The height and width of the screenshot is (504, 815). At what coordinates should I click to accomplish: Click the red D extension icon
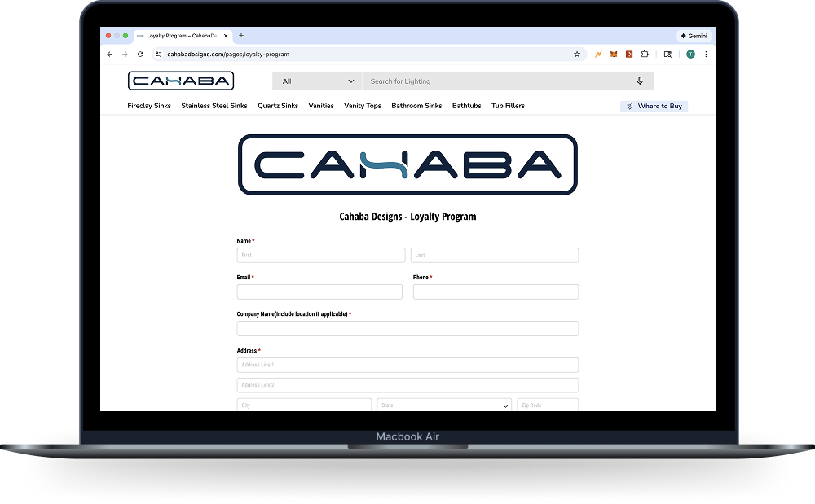[x=628, y=54]
